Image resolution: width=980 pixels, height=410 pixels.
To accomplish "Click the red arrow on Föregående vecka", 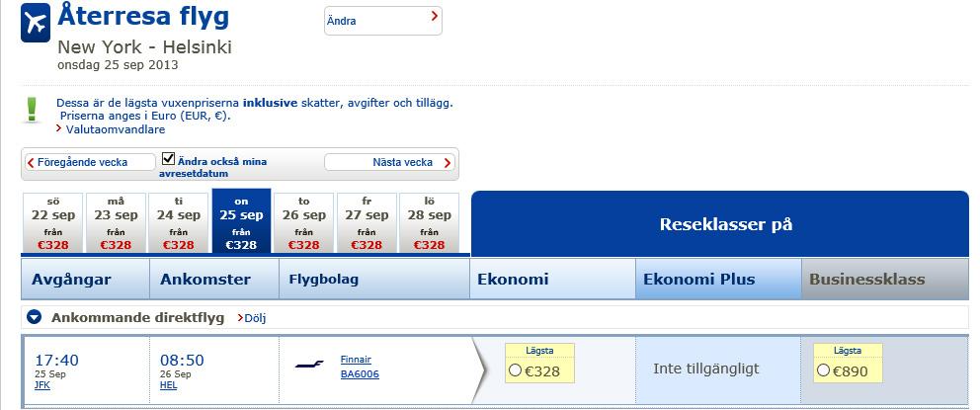I will coord(31,162).
